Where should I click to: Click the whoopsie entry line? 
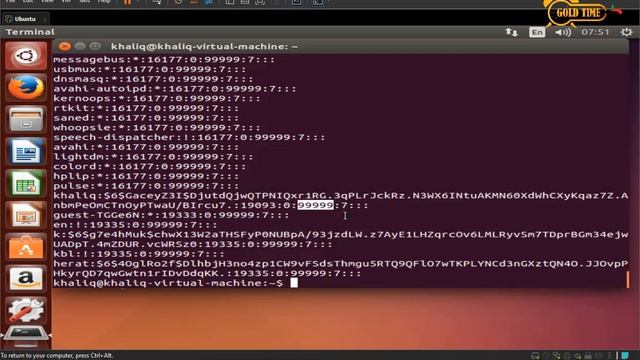coord(157,128)
